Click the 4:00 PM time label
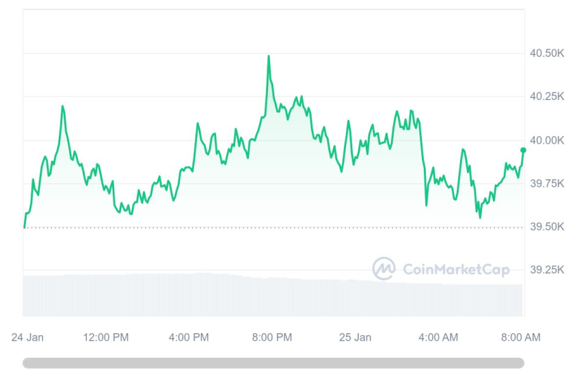The height and width of the screenshot is (392, 588). tap(189, 337)
